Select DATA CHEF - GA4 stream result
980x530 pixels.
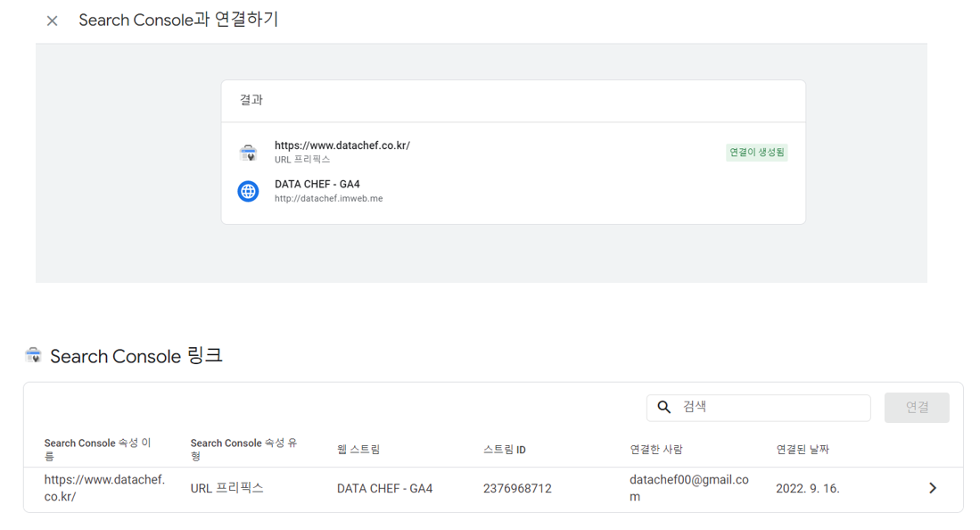pyautogui.click(x=317, y=185)
